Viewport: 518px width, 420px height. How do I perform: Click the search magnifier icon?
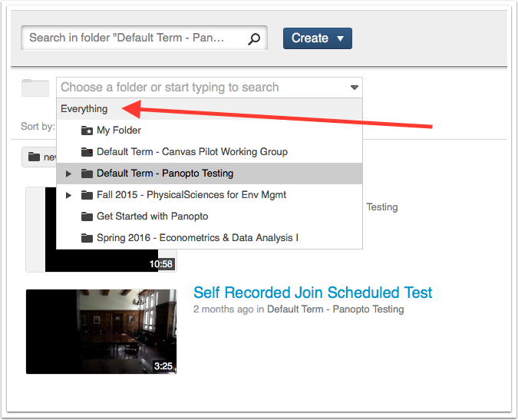click(x=254, y=39)
